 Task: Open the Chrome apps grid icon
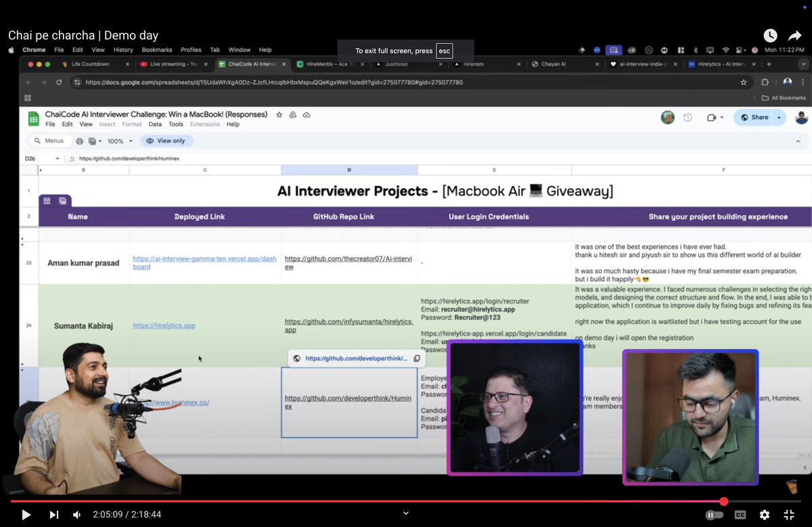28,98
